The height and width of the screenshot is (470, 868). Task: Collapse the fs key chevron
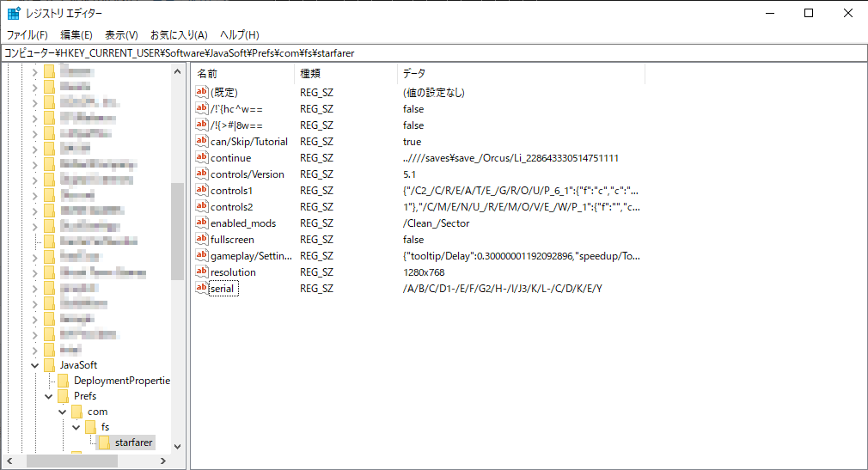[x=76, y=427]
